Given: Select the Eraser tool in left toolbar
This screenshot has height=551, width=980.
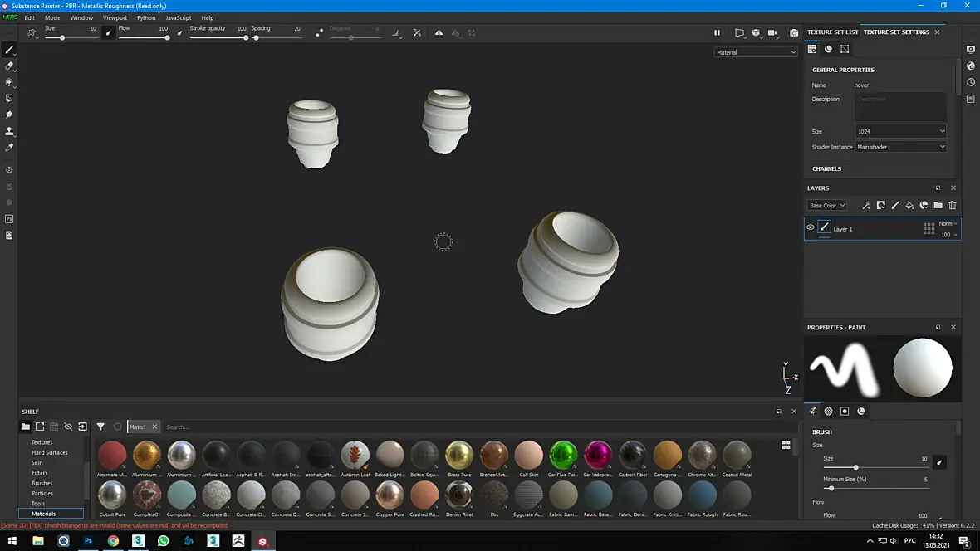Looking at the screenshot, I should pyautogui.click(x=9, y=66).
